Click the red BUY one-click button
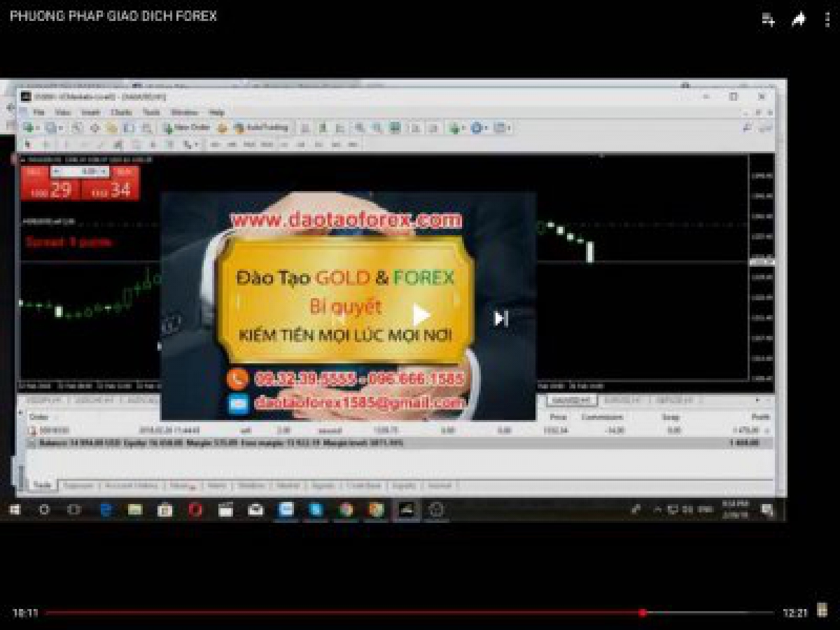This screenshot has width=840, height=630. [x=111, y=183]
